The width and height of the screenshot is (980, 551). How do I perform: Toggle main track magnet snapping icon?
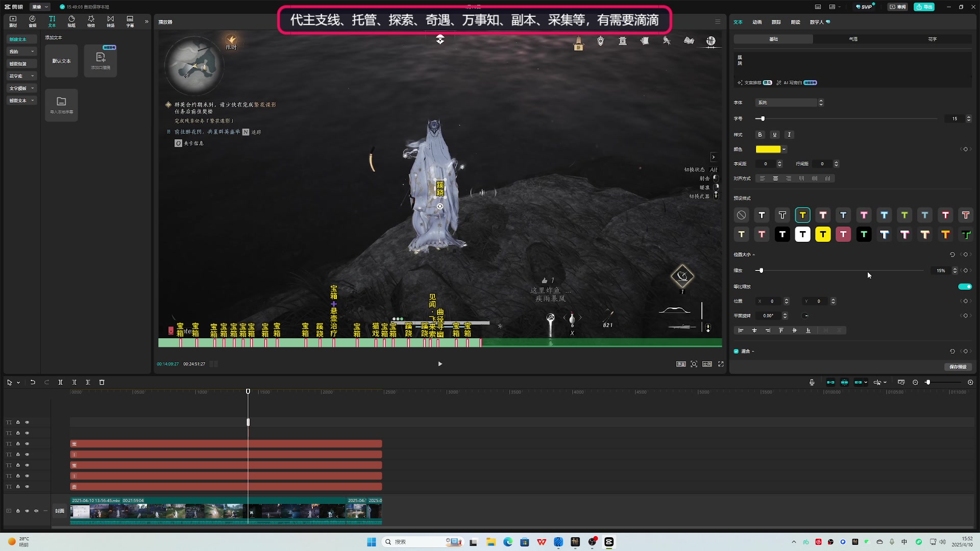coord(830,382)
